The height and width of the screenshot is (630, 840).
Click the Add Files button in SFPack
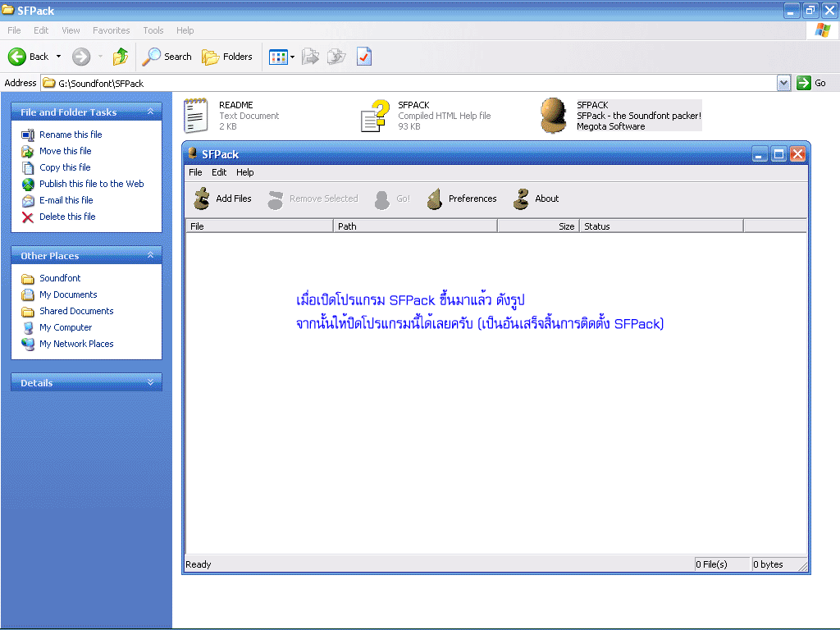[222, 199]
